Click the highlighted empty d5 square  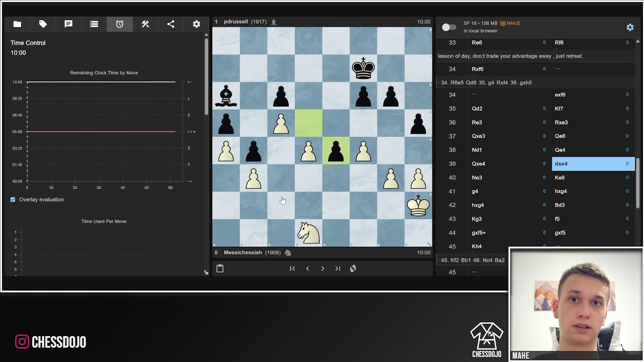[308, 123]
